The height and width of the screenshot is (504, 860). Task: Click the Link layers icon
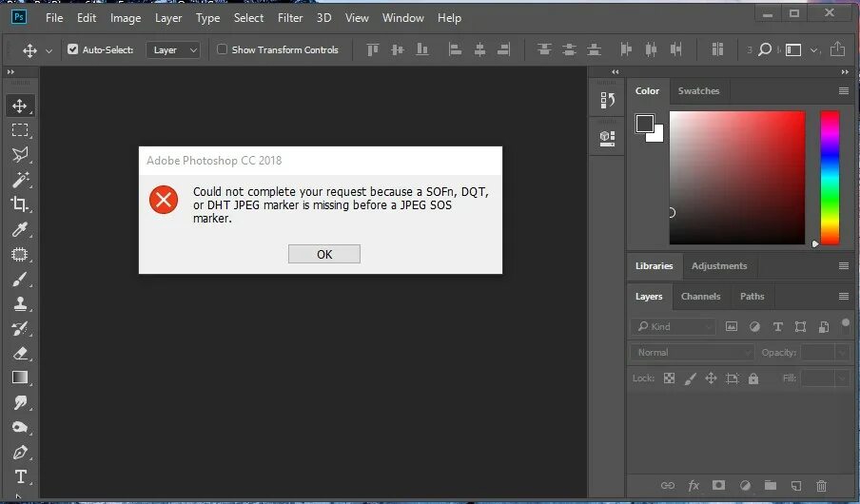click(x=668, y=485)
